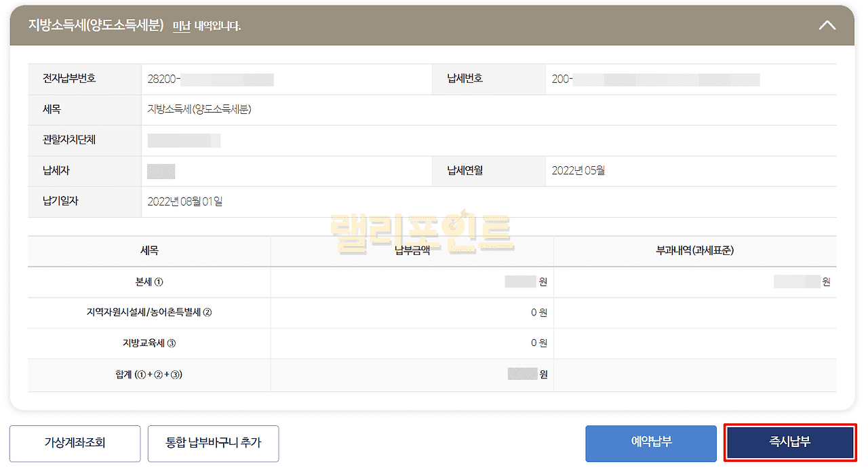Viewport: 868px width, 468px height.
Task: Add to 통합 납부바구니
Action: click(213, 443)
